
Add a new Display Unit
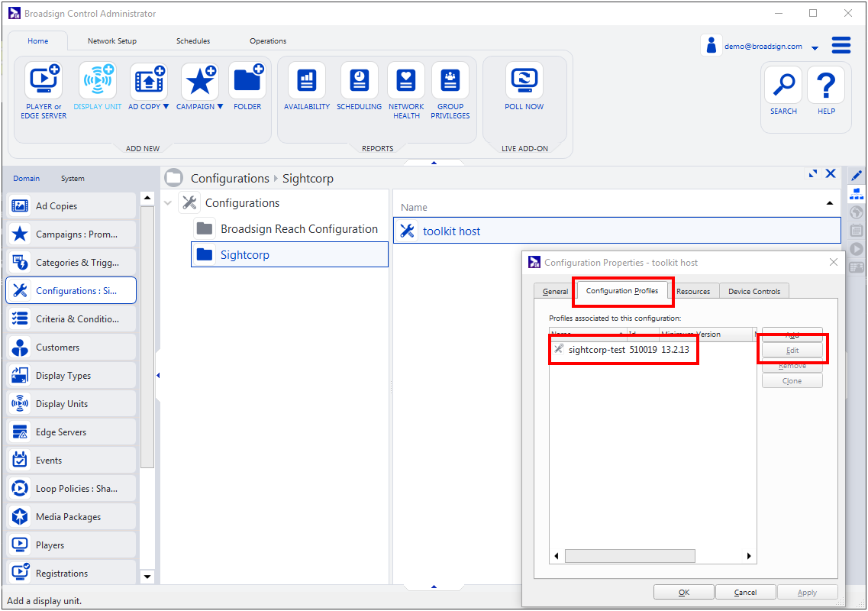coord(97,80)
